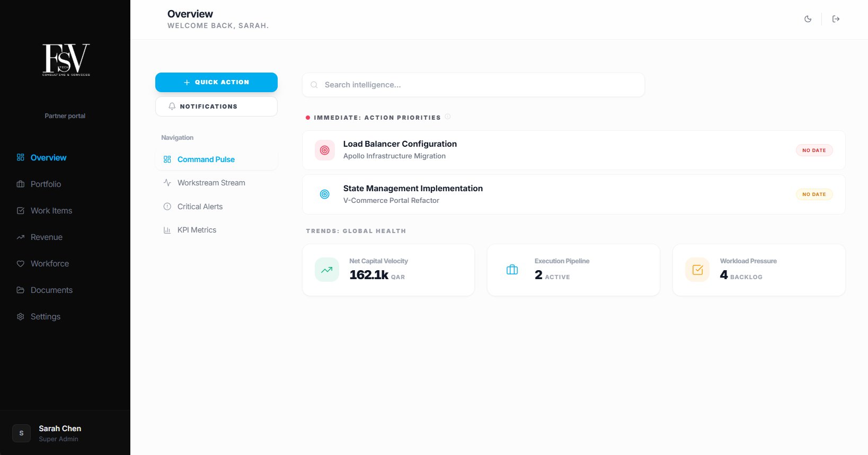Click blue target icon for State Management Implementation
This screenshot has height=455, width=868.
pyautogui.click(x=325, y=194)
